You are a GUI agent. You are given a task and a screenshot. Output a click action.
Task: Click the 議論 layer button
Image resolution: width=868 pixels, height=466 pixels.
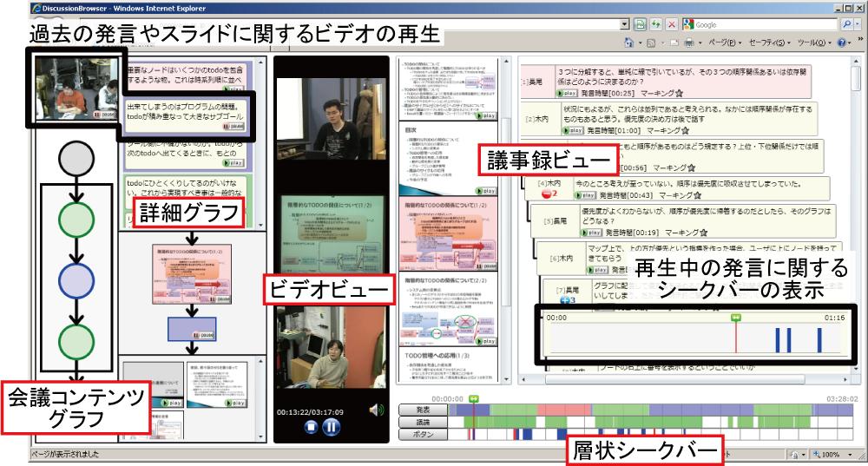click(x=423, y=423)
